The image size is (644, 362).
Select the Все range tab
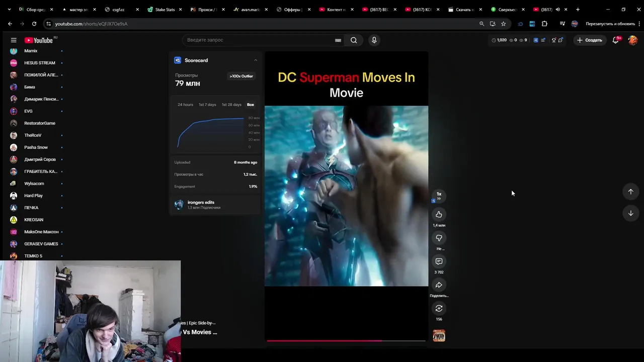(251, 105)
